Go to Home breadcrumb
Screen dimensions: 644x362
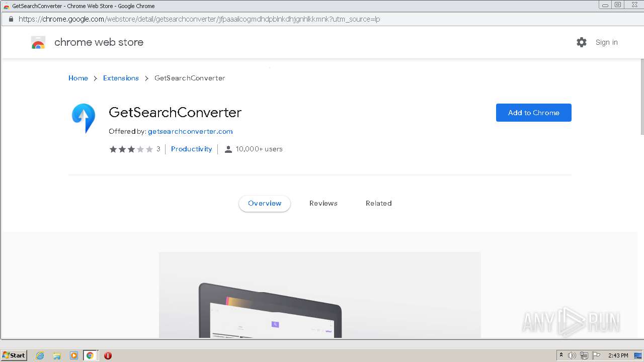(78, 78)
